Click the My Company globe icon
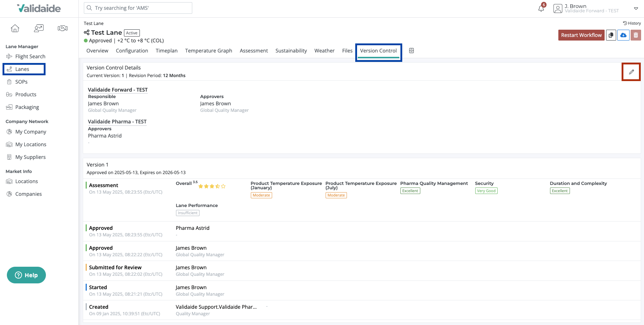 point(9,132)
